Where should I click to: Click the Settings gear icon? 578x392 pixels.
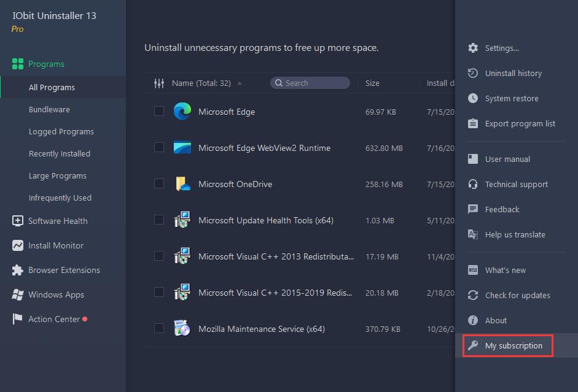(473, 48)
